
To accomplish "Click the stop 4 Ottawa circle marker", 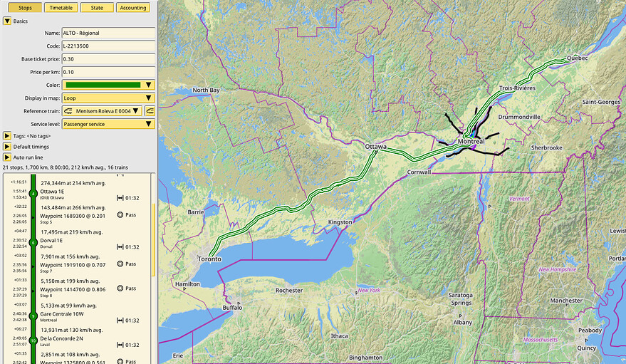I will click(33, 194).
